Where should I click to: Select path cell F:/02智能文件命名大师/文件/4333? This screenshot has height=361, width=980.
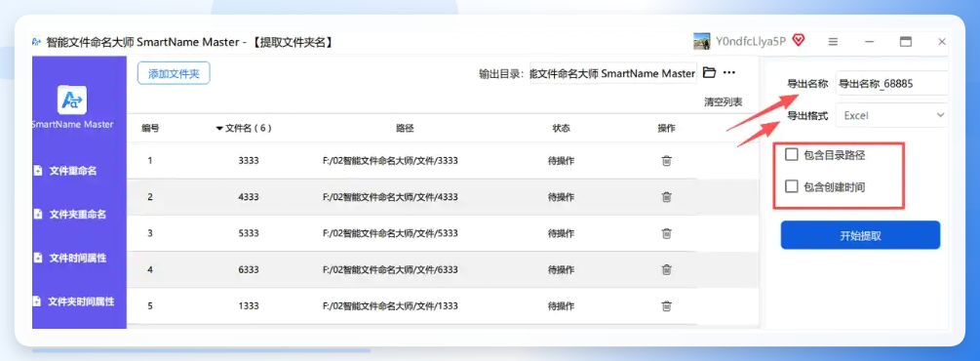coord(390,197)
